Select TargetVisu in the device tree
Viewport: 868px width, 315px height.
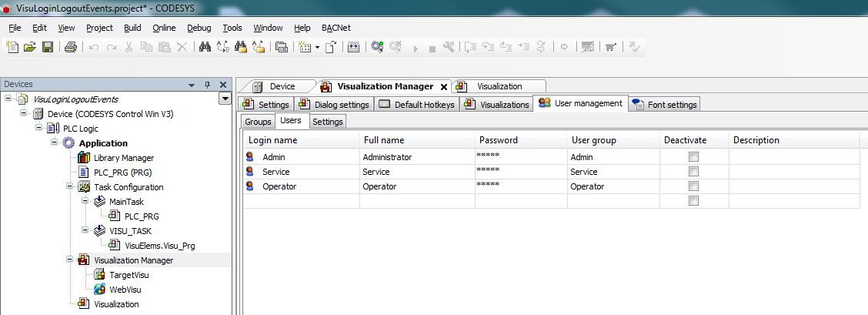tap(128, 275)
